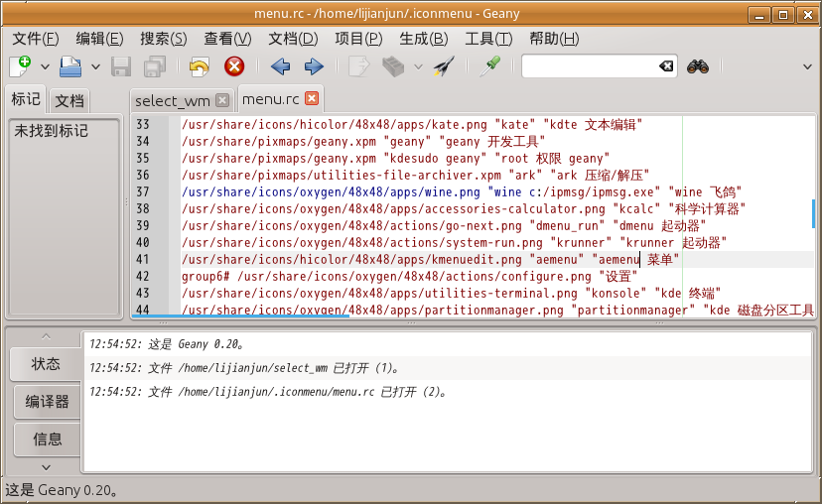This screenshot has height=504, width=822.
Task: Click the build brick icon
Action: coord(393,66)
